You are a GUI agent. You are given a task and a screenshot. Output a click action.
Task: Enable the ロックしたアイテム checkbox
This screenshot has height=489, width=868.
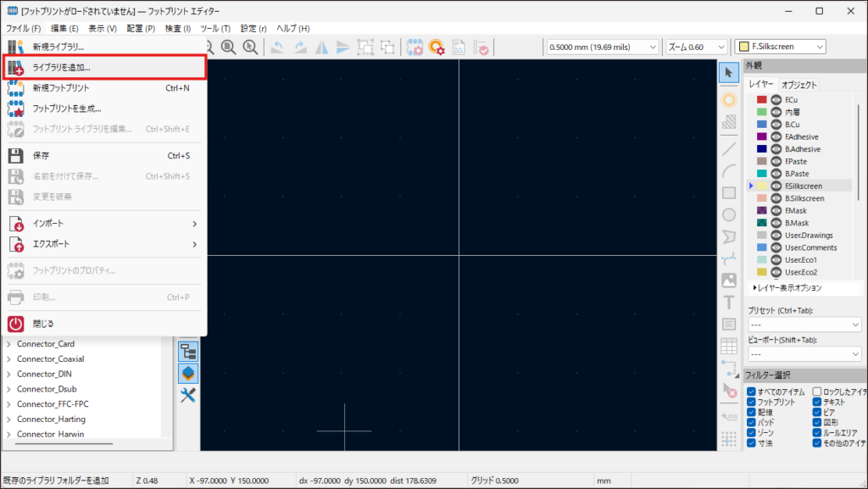pyautogui.click(x=817, y=391)
